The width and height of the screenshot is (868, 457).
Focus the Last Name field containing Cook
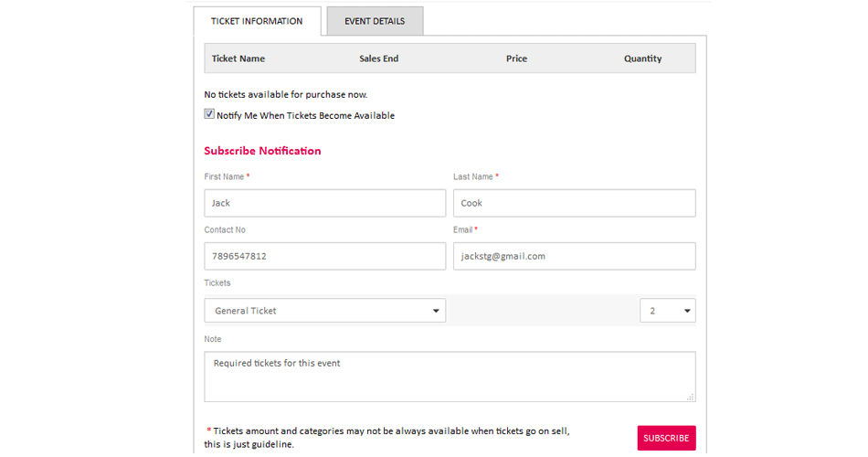(574, 203)
